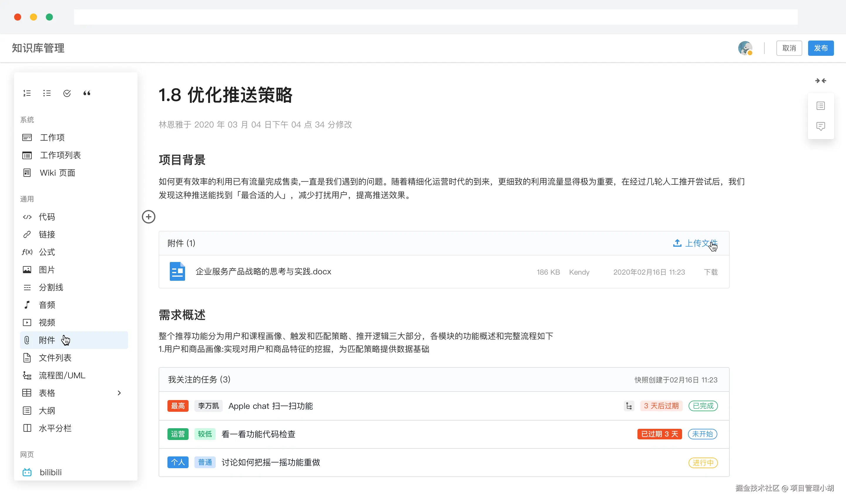This screenshot has height=504, width=846.
Task: Open the document outline panel icon
Action: pos(821,105)
